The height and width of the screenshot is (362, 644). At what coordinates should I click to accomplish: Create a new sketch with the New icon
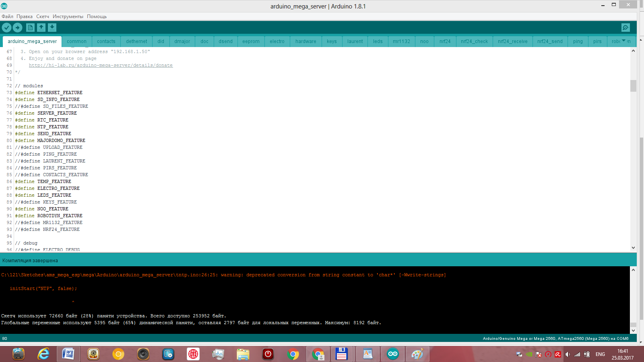pos(30,27)
